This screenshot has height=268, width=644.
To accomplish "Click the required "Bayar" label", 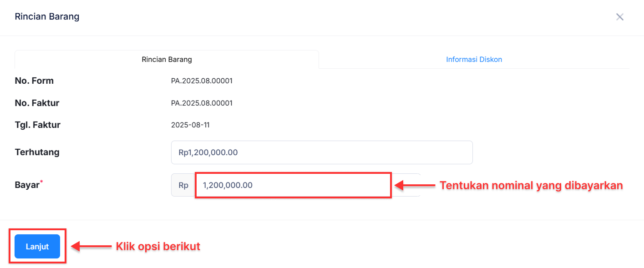I will point(27,185).
